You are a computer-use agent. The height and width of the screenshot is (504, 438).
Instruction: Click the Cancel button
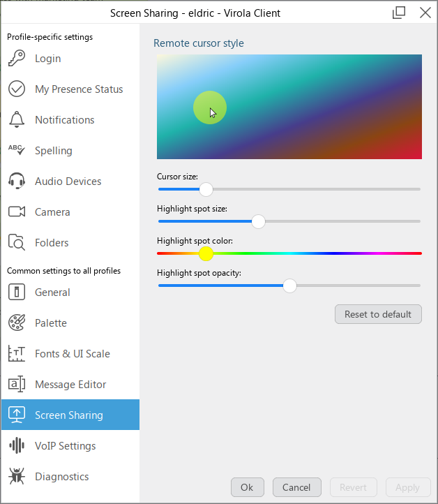click(x=296, y=487)
